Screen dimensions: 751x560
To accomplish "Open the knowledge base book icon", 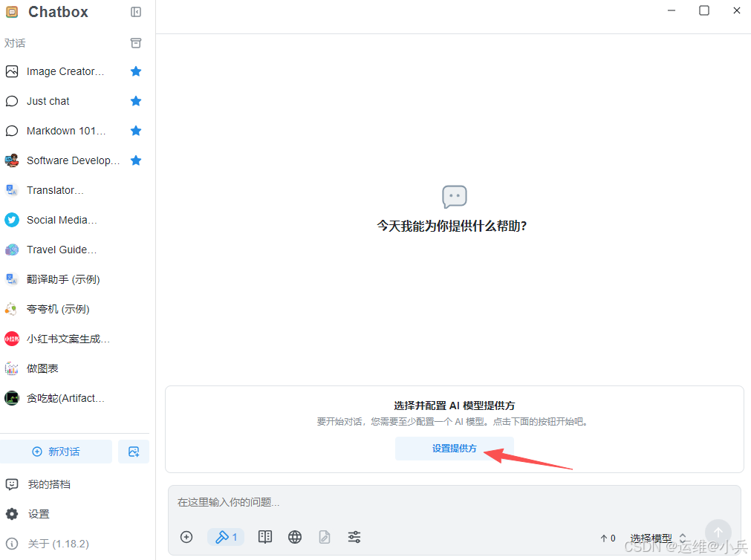I will [265, 537].
